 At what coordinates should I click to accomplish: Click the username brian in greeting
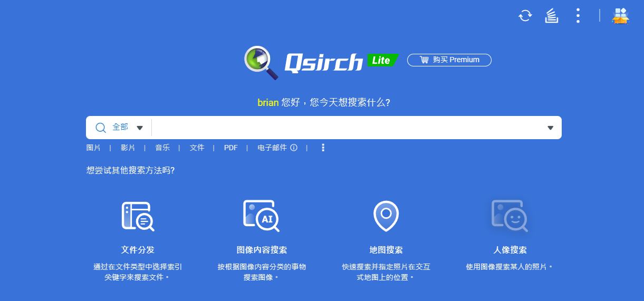coord(268,102)
